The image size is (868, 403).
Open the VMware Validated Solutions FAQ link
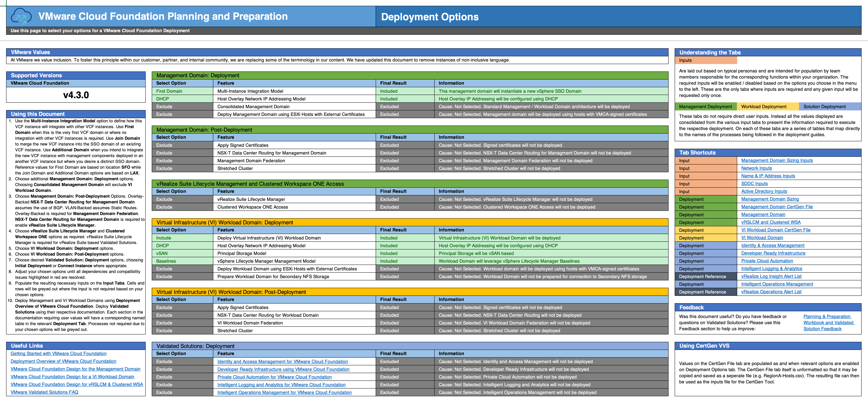44,392
